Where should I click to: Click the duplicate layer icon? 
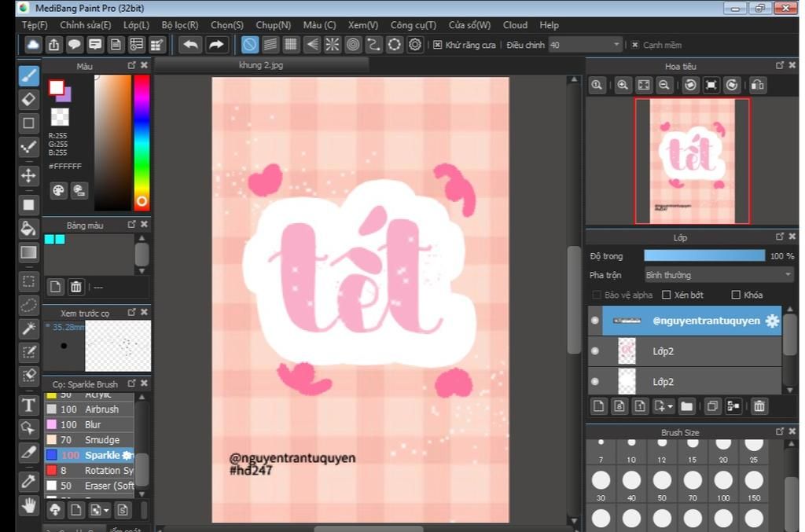coord(712,406)
